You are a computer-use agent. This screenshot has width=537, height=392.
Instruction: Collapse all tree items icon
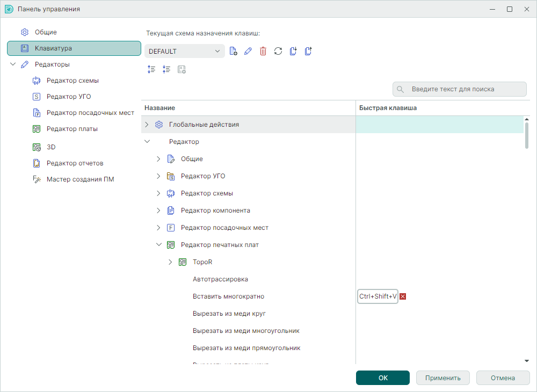[x=166, y=69]
